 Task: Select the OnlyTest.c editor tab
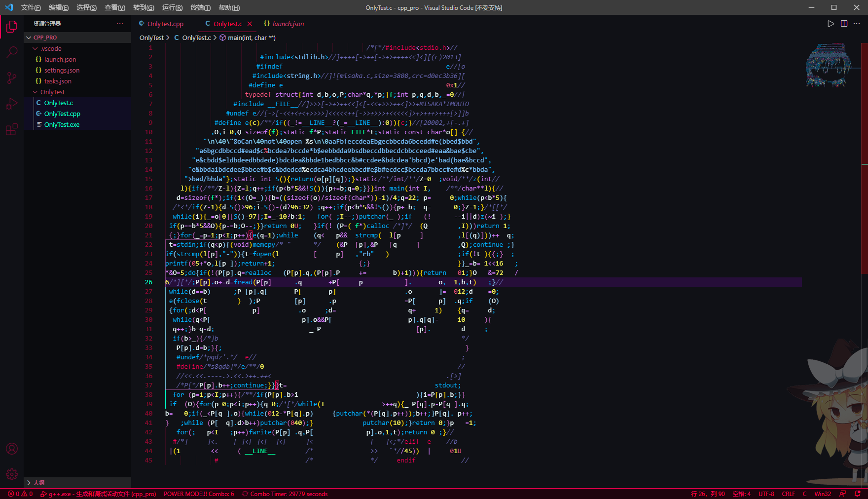pos(227,24)
